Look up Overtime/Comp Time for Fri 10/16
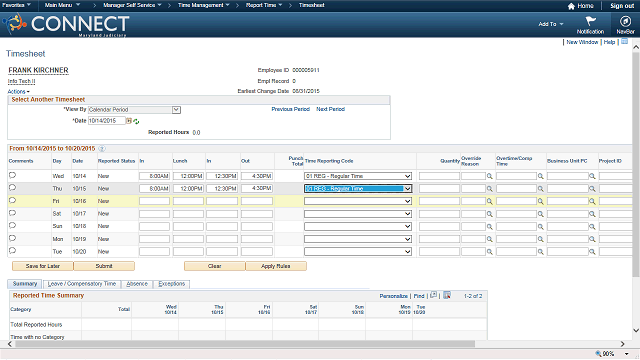Viewport: 640px width, 360px height. tap(540, 202)
